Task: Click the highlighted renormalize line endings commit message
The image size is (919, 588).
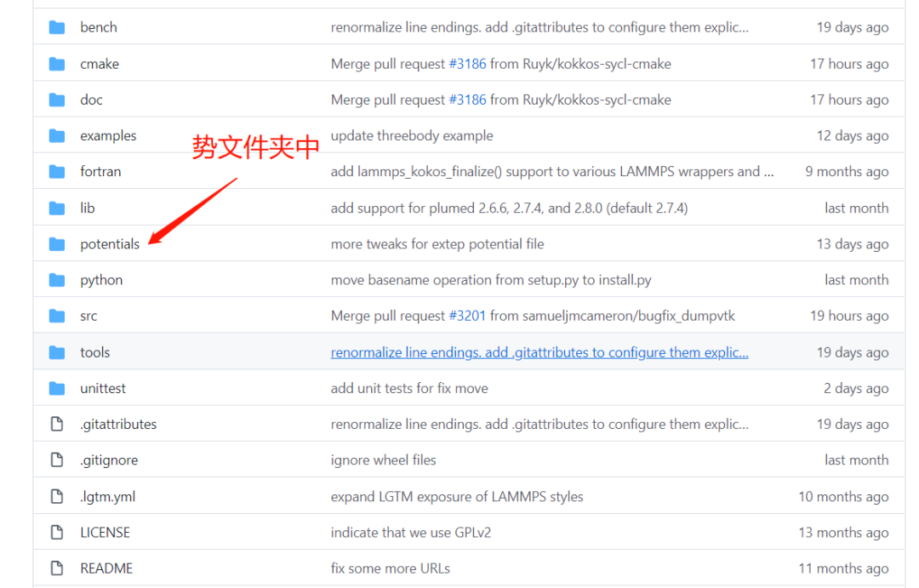Action: (x=539, y=351)
